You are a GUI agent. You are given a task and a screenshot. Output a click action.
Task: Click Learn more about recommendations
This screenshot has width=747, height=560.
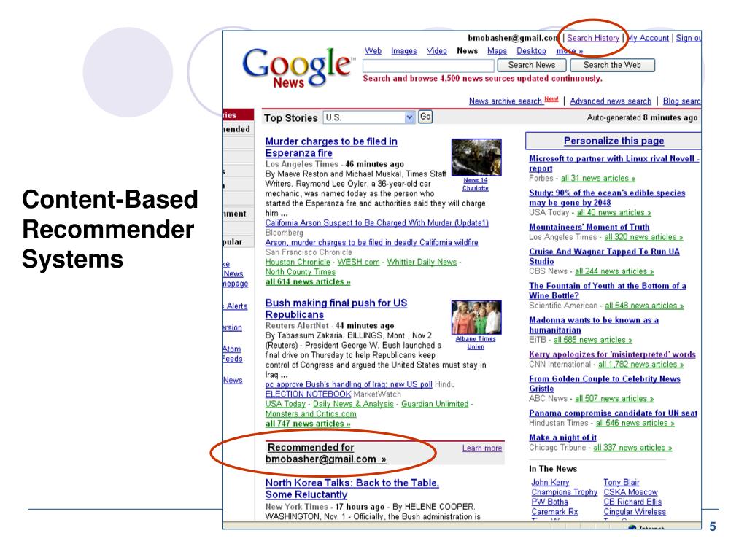point(481,448)
